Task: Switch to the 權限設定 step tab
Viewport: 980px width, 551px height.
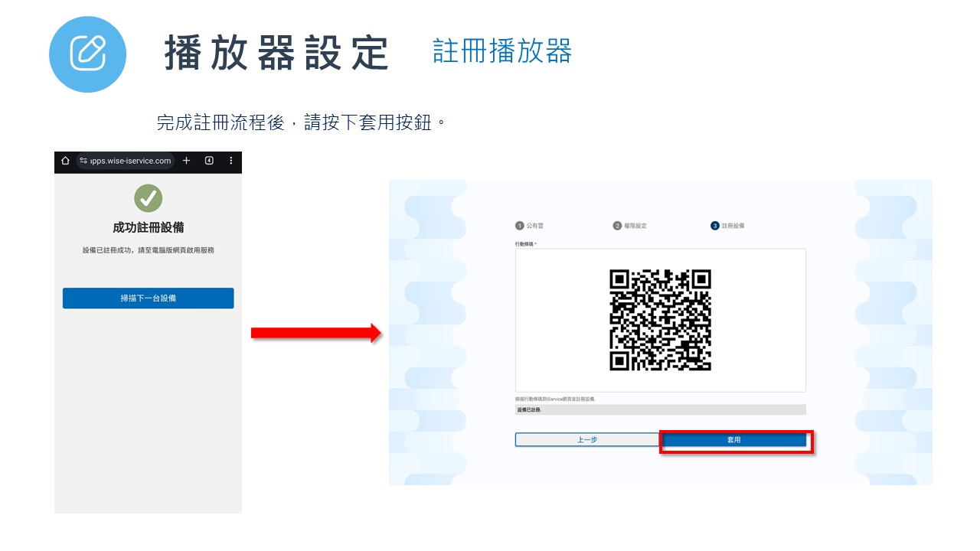Action: tap(637, 225)
